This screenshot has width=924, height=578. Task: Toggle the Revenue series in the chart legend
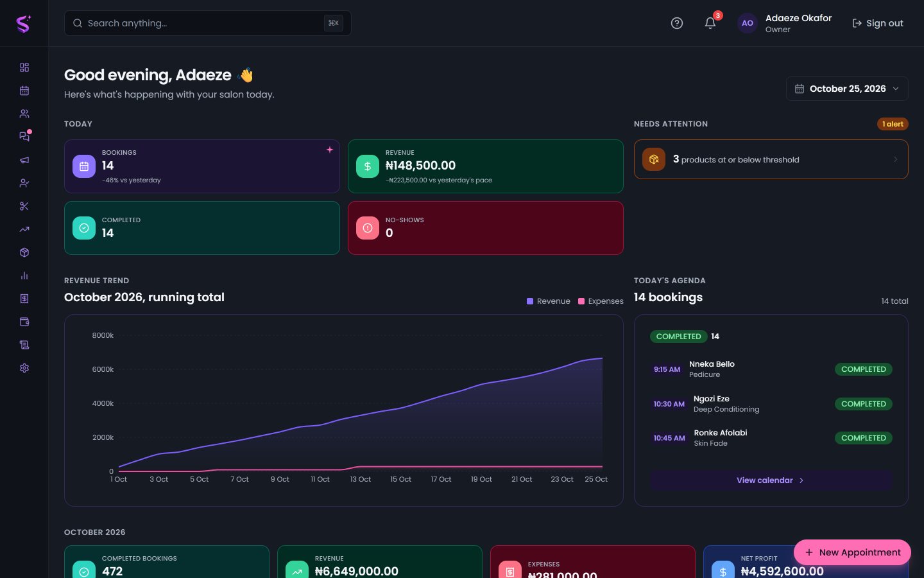(549, 301)
